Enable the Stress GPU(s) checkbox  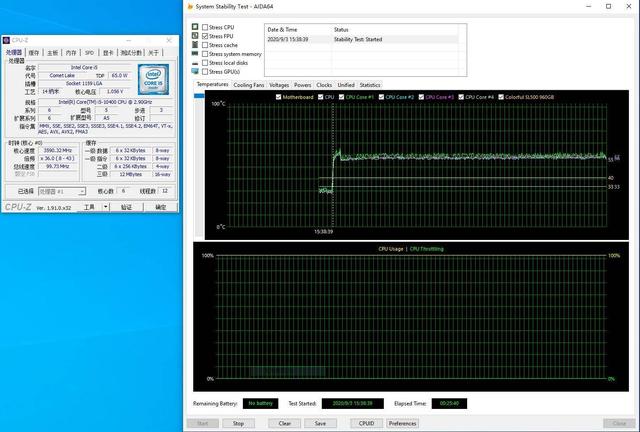point(205,72)
